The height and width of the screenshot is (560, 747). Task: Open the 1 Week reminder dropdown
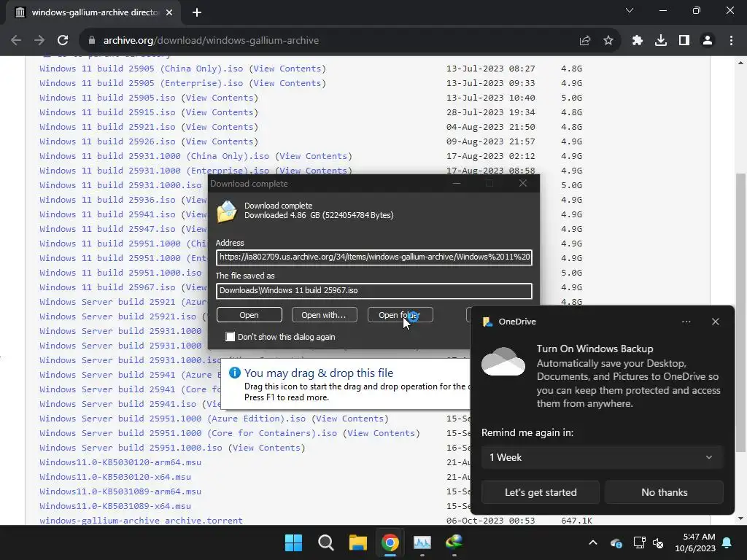pos(602,458)
